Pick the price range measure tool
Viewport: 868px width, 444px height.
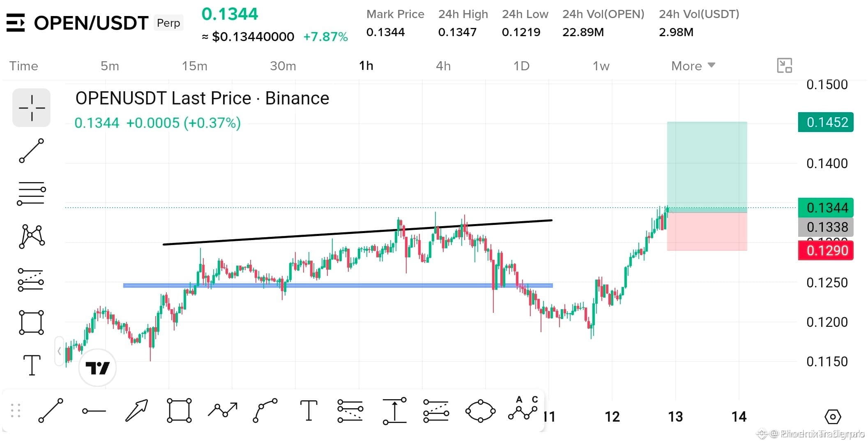pyautogui.click(x=394, y=410)
